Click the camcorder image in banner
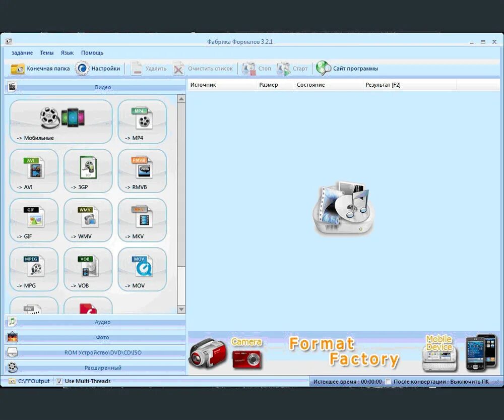 point(207,353)
